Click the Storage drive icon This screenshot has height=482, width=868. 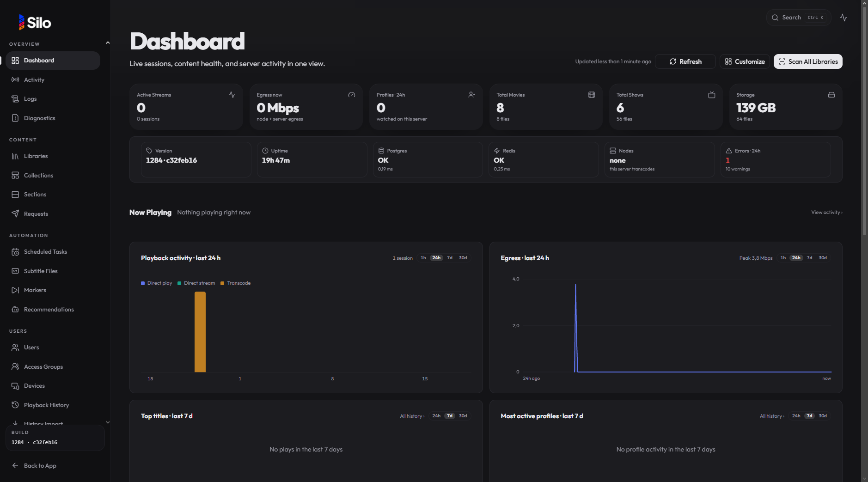pyautogui.click(x=831, y=95)
